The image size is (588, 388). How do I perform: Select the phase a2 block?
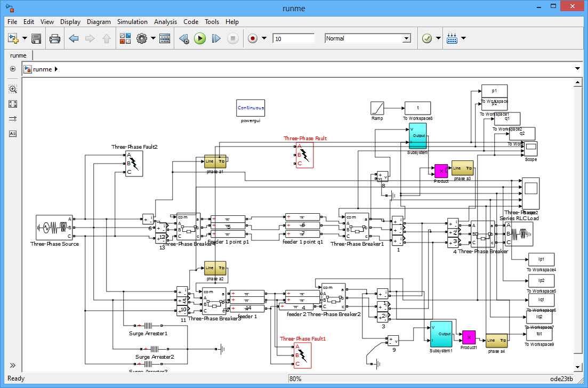tap(215, 268)
